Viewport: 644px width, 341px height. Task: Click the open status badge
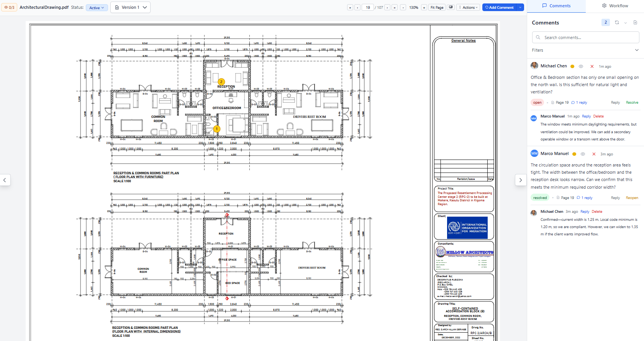537,103
